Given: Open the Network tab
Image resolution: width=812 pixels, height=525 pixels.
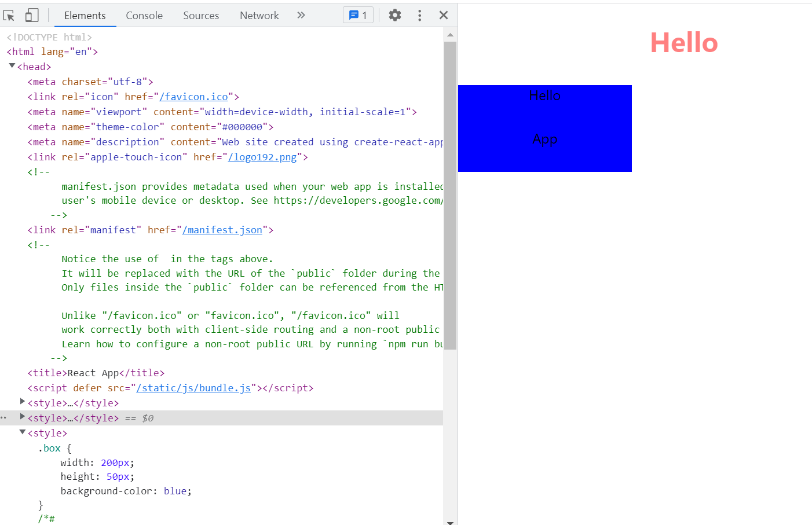Looking at the screenshot, I should (259, 16).
